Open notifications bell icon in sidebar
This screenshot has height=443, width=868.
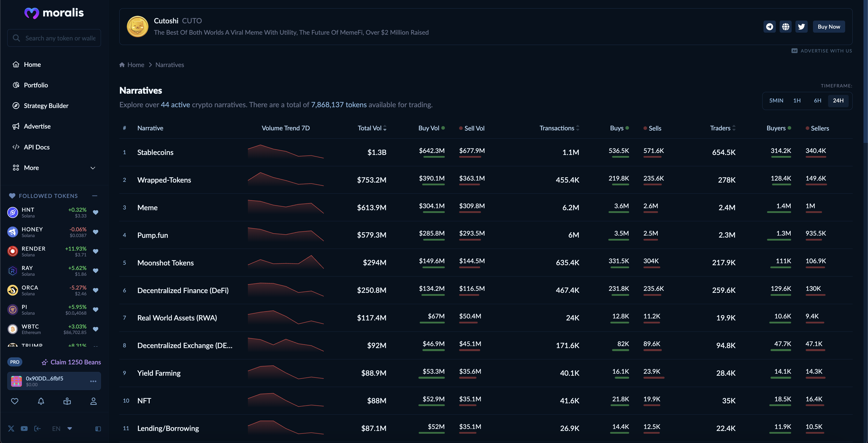click(41, 401)
